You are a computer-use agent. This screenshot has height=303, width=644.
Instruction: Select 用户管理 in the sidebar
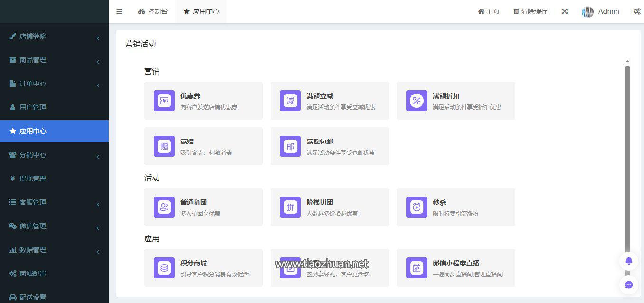(33, 107)
